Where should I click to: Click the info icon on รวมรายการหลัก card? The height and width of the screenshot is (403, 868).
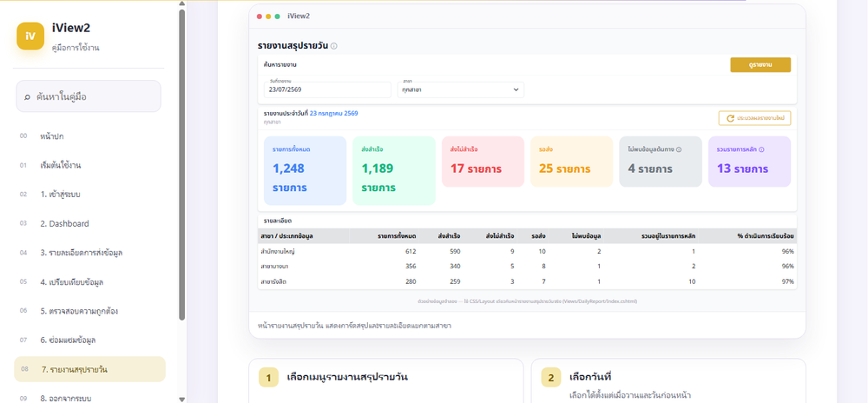(761, 149)
